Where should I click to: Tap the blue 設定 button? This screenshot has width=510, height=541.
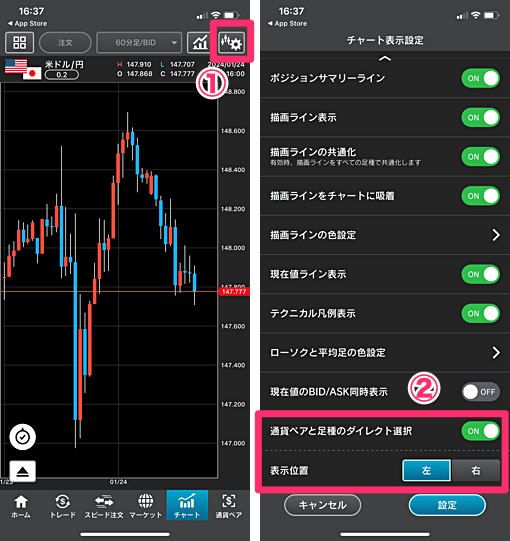pos(447,505)
